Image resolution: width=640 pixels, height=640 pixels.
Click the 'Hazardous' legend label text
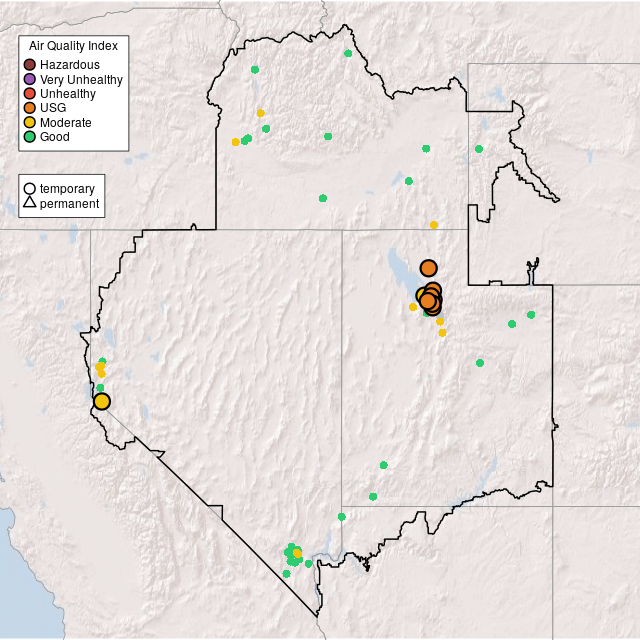70,65
